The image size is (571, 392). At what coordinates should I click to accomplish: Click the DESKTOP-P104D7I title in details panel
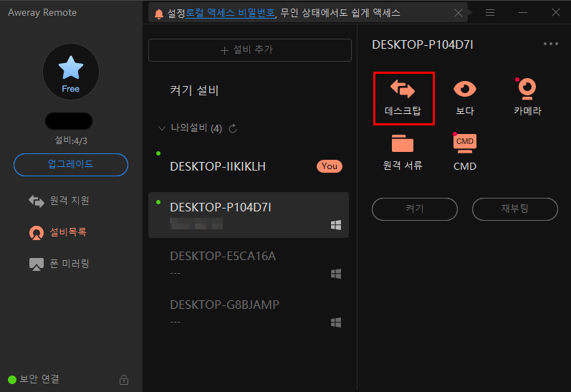click(x=423, y=45)
